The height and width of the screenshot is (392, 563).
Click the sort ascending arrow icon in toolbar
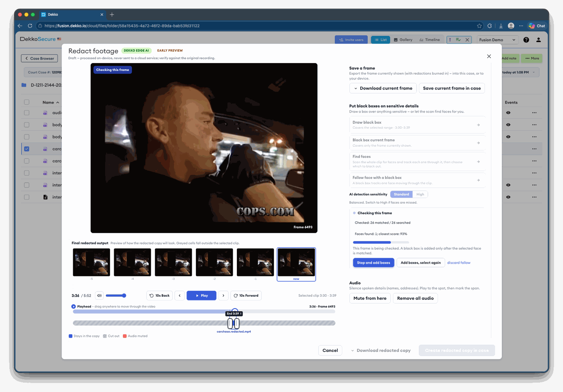450,40
